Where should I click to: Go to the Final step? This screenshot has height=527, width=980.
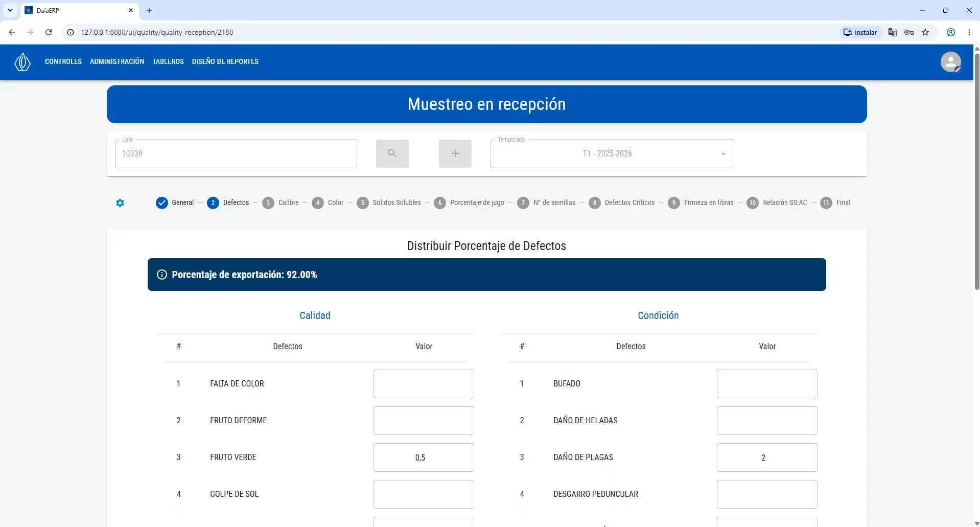[835, 203]
